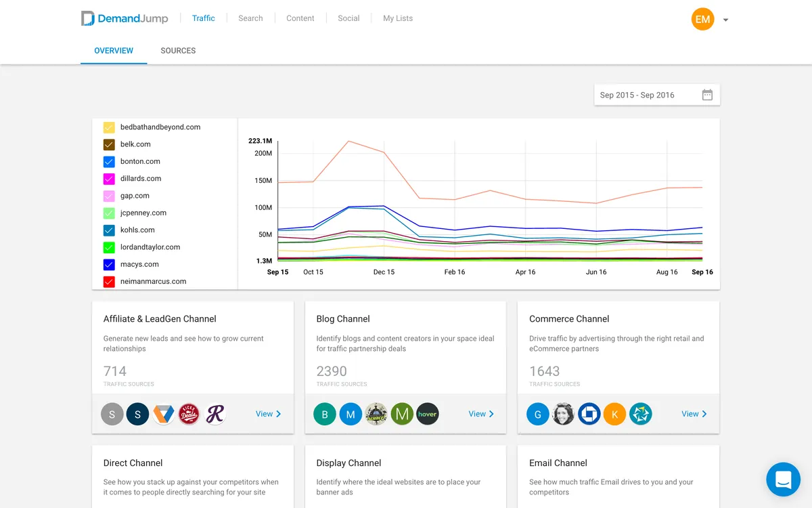View Blog Channel traffic sources

pyautogui.click(x=481, y=414)
